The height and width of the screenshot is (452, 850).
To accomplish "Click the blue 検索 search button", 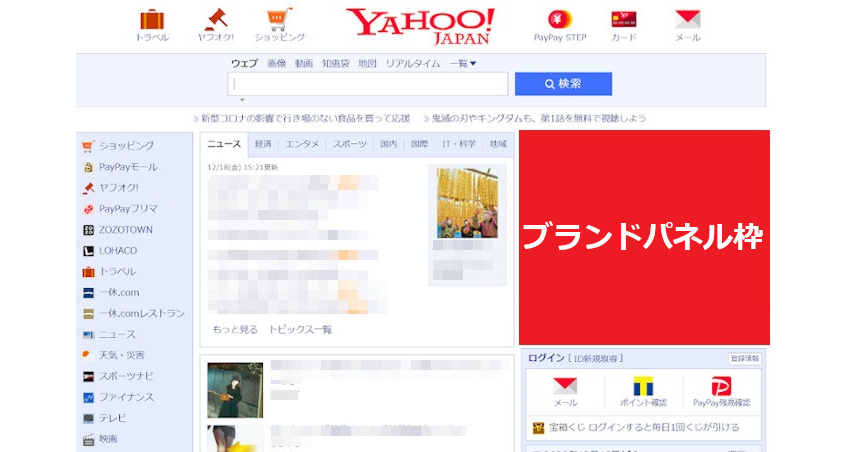I will [563, 84].
